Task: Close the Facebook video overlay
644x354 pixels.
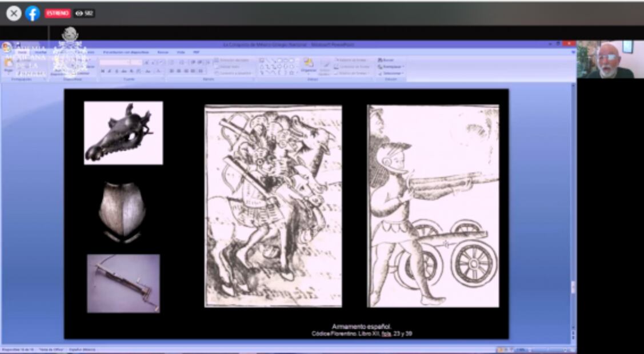Action: [14, 13]
